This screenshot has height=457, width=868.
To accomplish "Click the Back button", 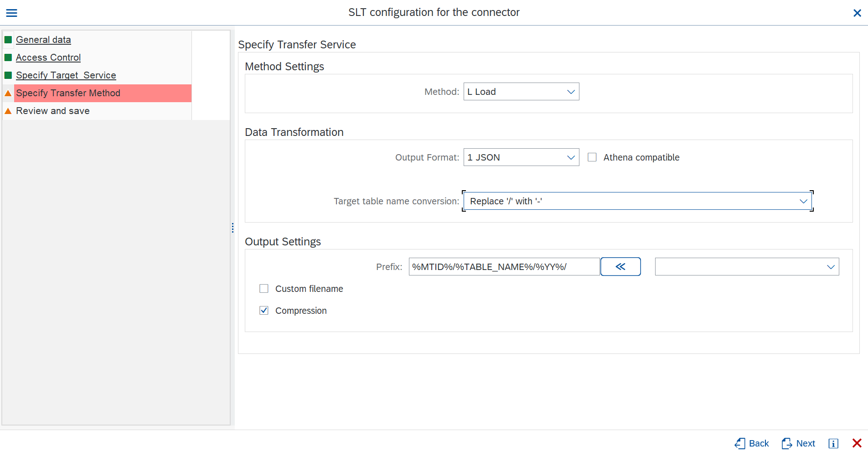I will (751, 443).
